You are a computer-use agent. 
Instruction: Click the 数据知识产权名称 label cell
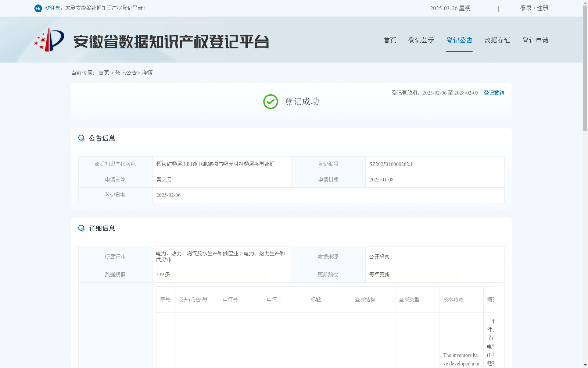coord(115,164)
